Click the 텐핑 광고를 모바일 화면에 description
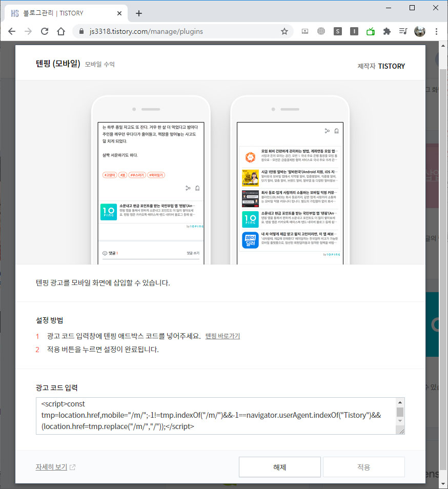Screen dimensions: 448x489 tap(103, 283)
